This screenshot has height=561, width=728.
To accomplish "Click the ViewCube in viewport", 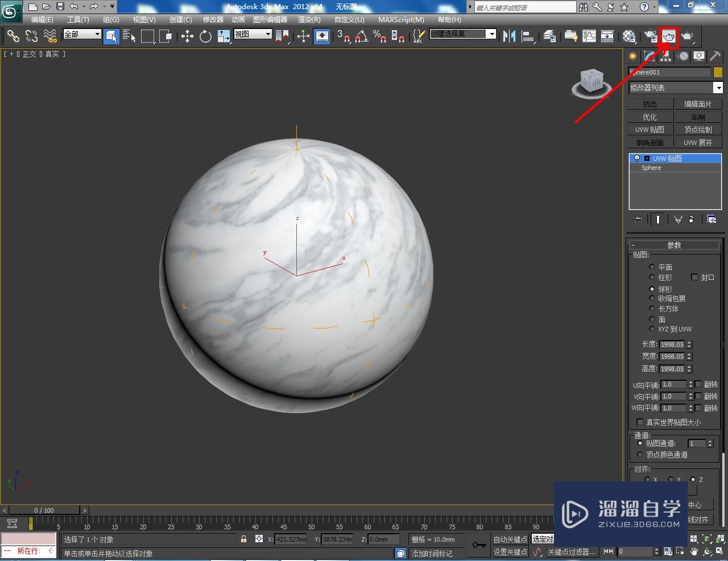I will coord(592,82).
